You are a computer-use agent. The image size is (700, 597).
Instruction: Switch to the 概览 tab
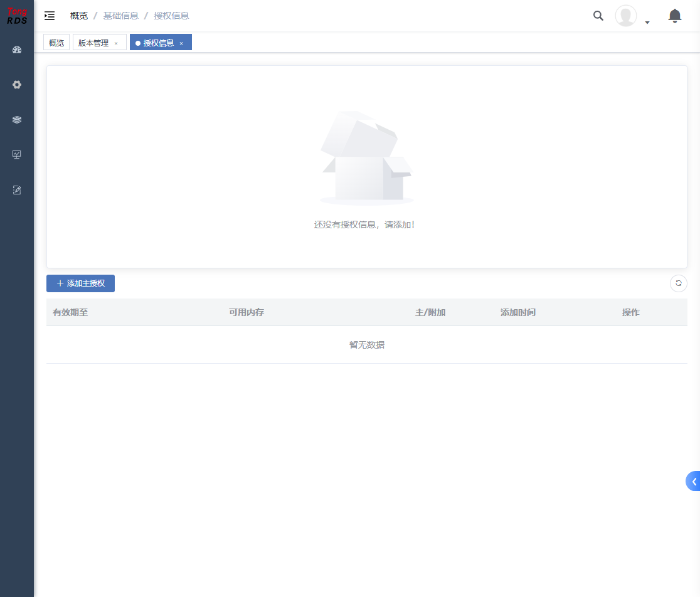point(56,43)
